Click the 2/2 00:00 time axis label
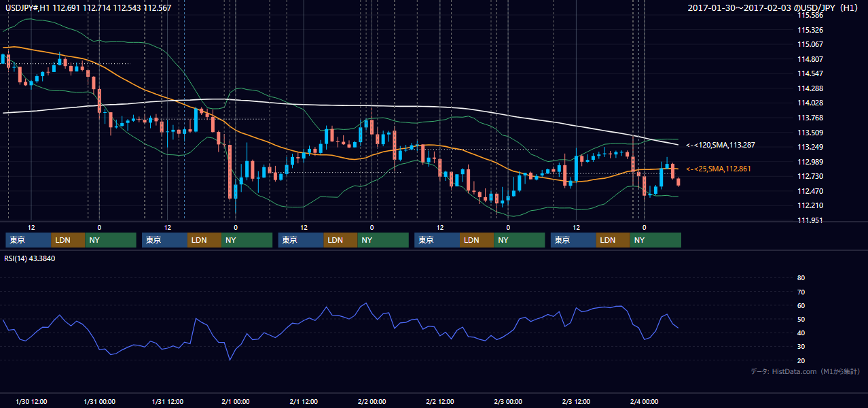Viewport: 868px width, 408px height. click(372, 401)
